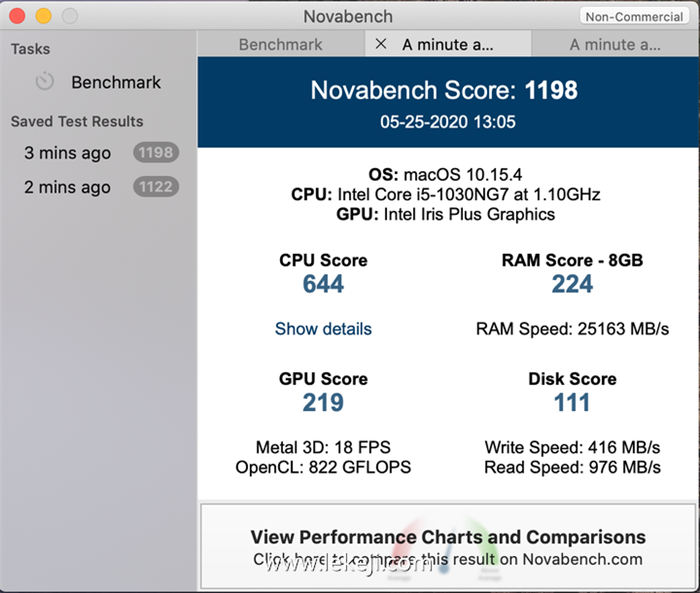Open saved result from 3 mins ago
This screenshot has width=700, height=593.
pyautogui.click(x=100, y=153)
